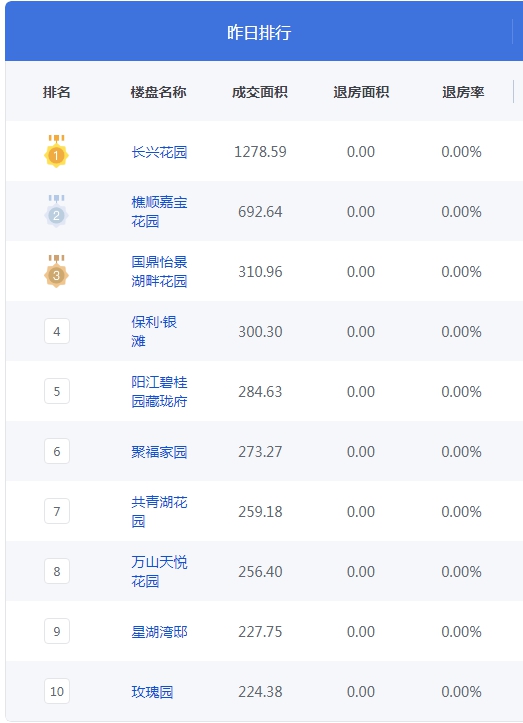Click the rank 6 number badge
The height and width of the screenshot is (723, 523).
pyautogui.click(x=57, y=451)
